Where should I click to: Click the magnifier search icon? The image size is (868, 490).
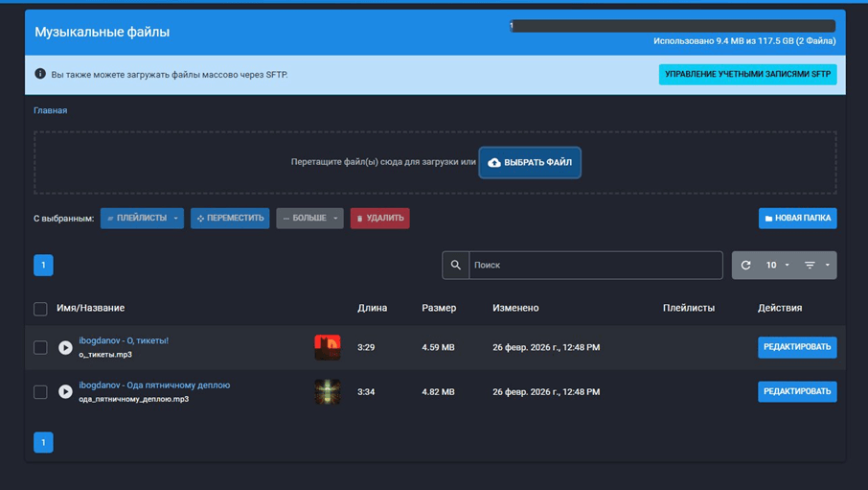click(x=456, y=266)
